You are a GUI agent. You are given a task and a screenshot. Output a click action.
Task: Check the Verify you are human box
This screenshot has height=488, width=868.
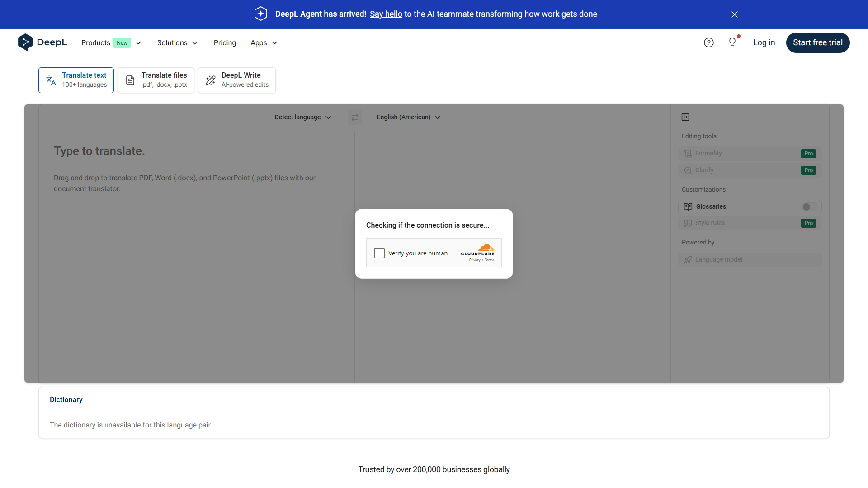pyautogui.click(x=379, y=253)
